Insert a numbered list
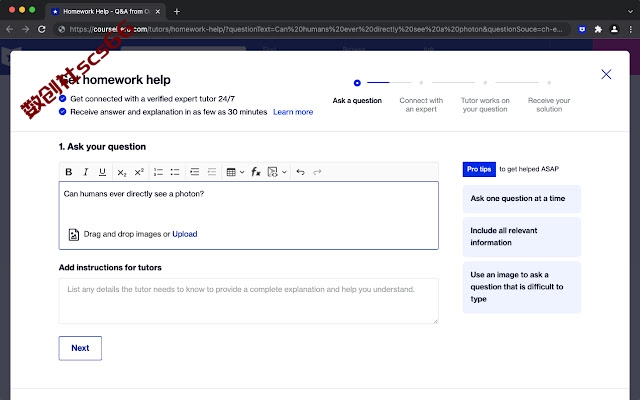The image size is (640, 400). pyautogui.click(x=158, y=172)
